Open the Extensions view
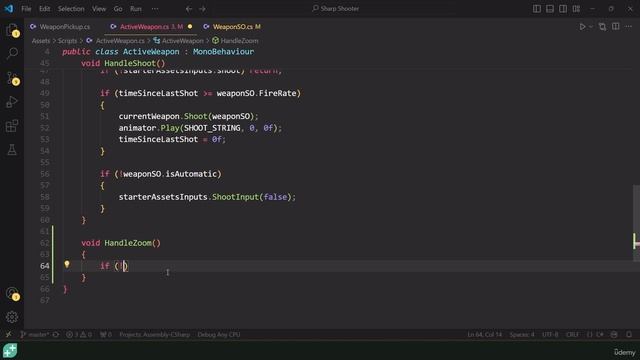The image size is (640, 360). 12,126
